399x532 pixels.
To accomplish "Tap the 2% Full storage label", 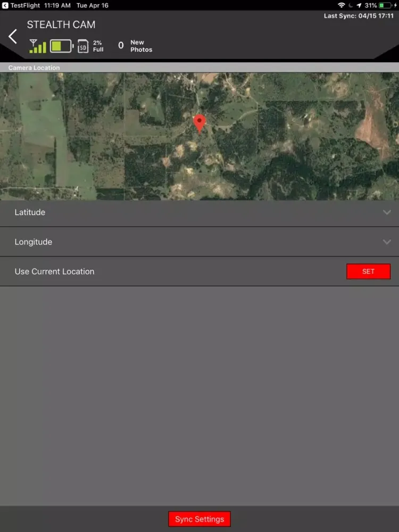I will coord(98,46).
